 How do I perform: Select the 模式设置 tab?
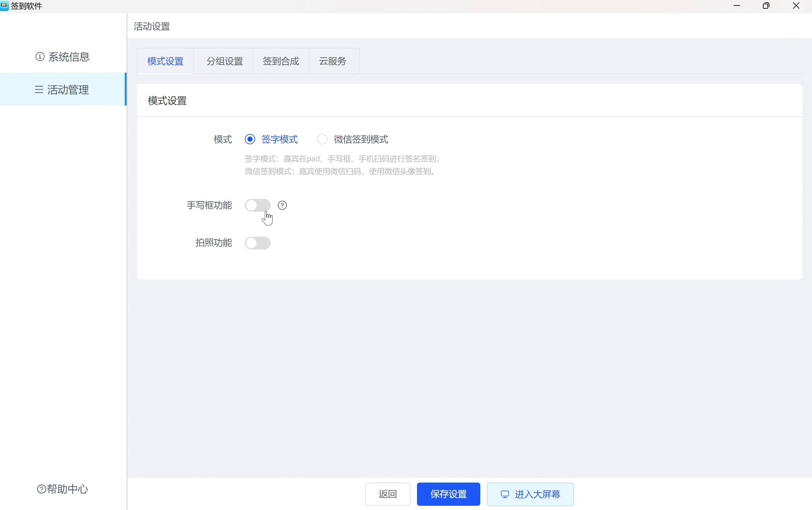165,61
